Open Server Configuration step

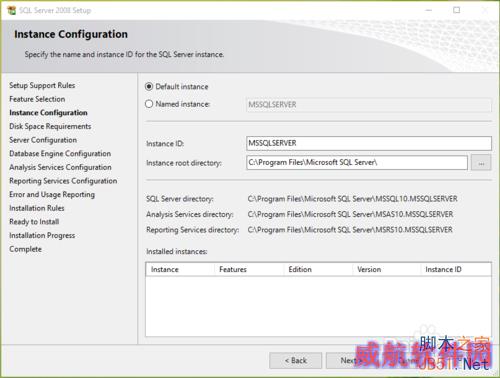coord(43,140)
